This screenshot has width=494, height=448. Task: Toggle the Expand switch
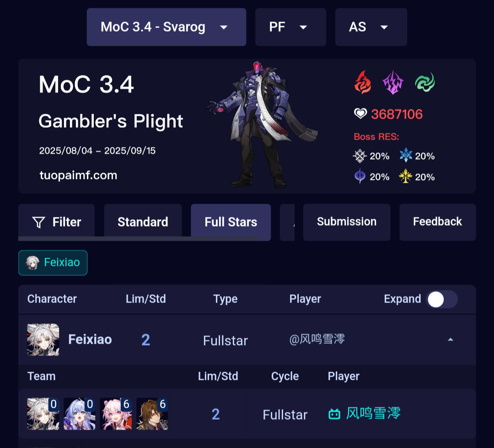pyautogui.click(x=442, y=299)
